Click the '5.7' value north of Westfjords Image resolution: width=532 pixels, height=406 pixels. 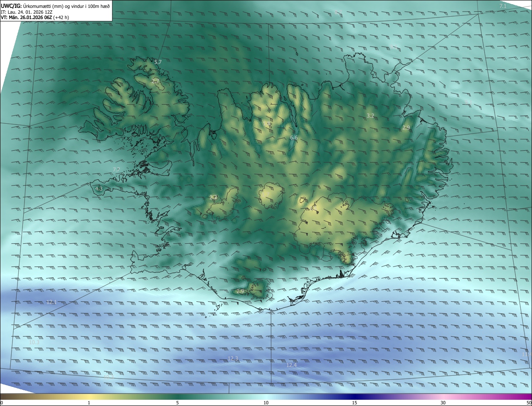(158, 62)
